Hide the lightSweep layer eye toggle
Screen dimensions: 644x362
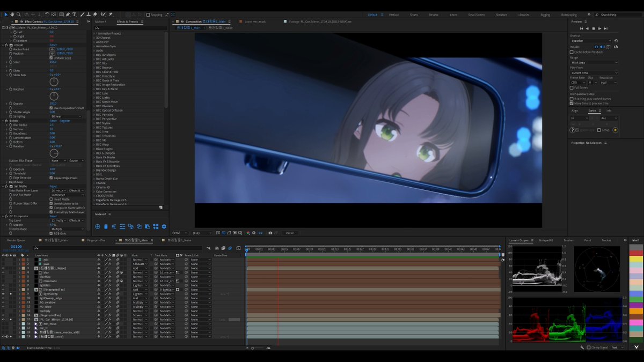click(3, 294)
